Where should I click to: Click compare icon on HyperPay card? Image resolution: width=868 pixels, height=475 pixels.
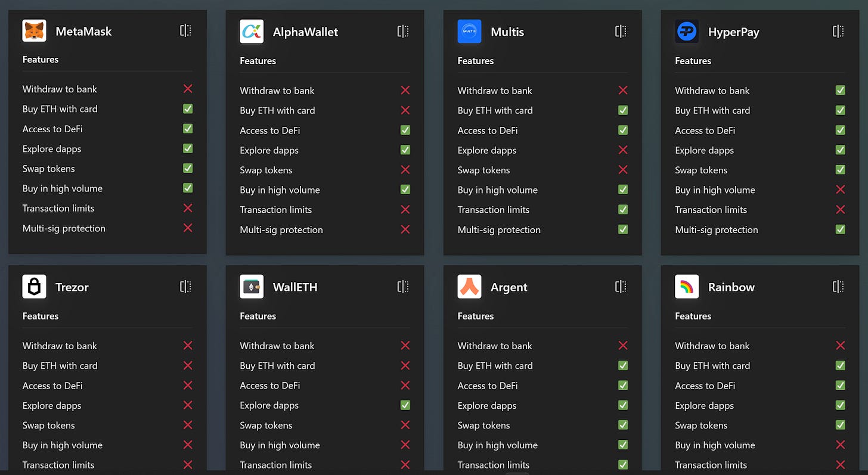pos(839,32)
